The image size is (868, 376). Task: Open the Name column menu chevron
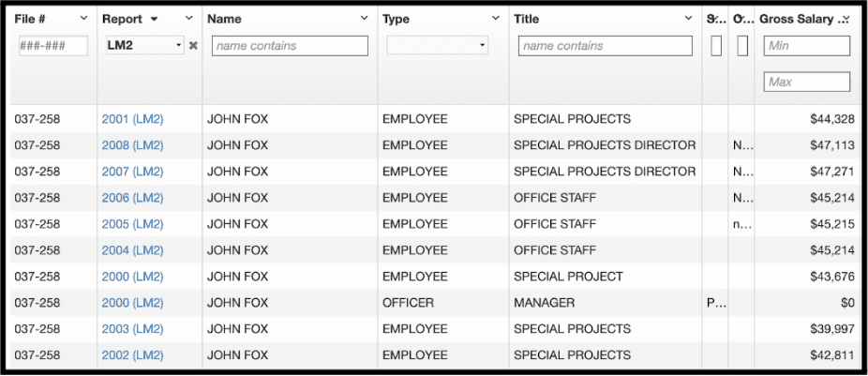click(x=365, y=19)
